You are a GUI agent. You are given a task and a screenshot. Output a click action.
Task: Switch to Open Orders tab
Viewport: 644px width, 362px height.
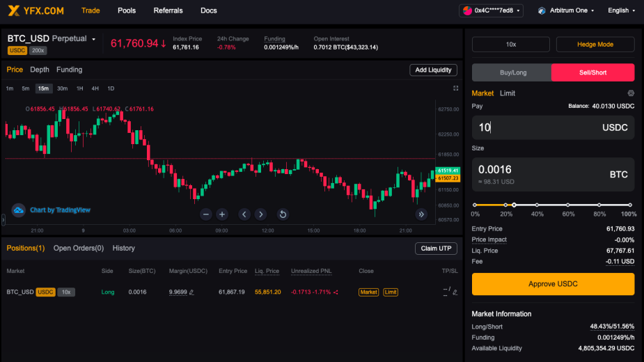pyautogui.click(x=79, y=249)
